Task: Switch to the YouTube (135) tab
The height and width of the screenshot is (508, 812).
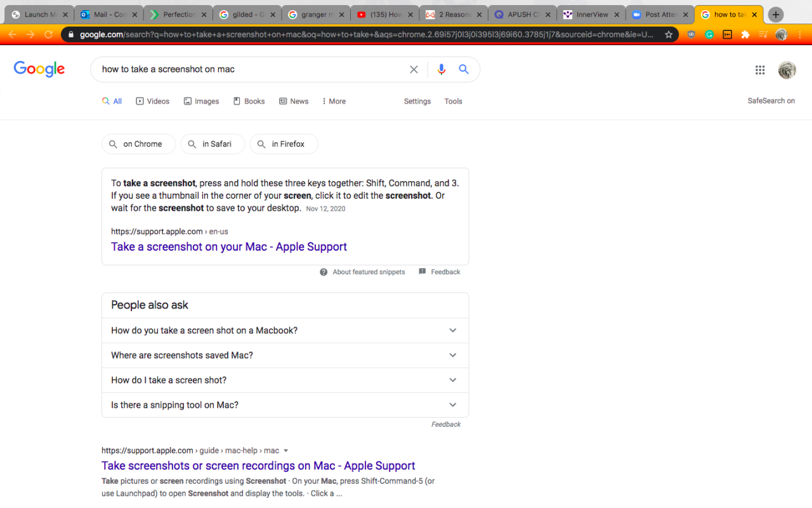Action: click(x=385, y=15)
